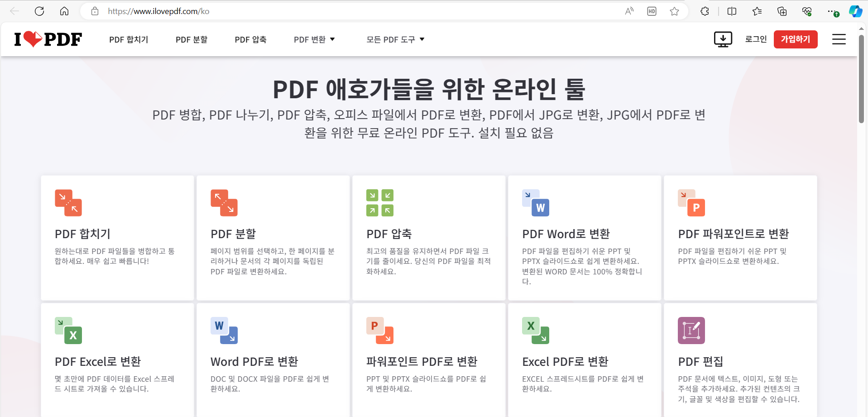868x417 pixels.
Task: Open the PDF 압축 card title
Action: click(389, 234)
